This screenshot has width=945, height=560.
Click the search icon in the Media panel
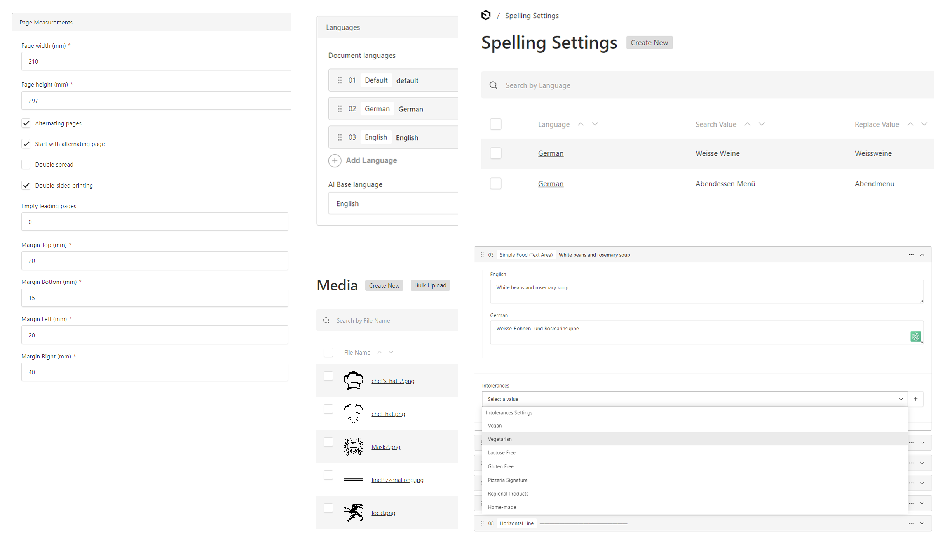coord(326,320)
